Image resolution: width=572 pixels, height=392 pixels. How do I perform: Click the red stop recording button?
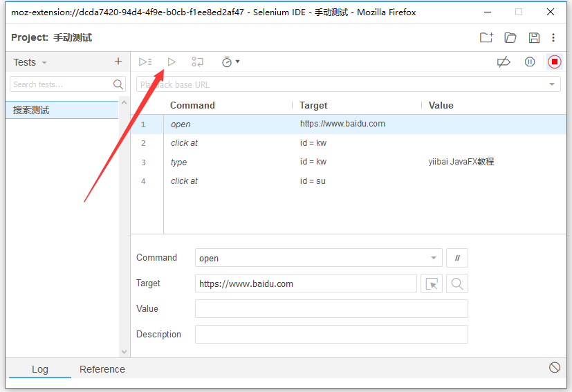click(x=555, y=62)
